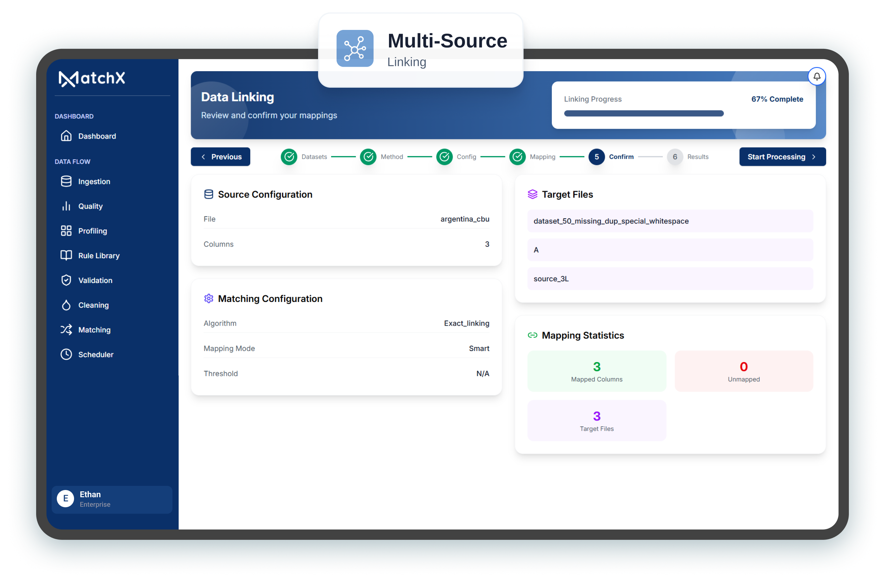Open the Profiling section
Viewport: 885px width, 588px height.
(92, 231)
